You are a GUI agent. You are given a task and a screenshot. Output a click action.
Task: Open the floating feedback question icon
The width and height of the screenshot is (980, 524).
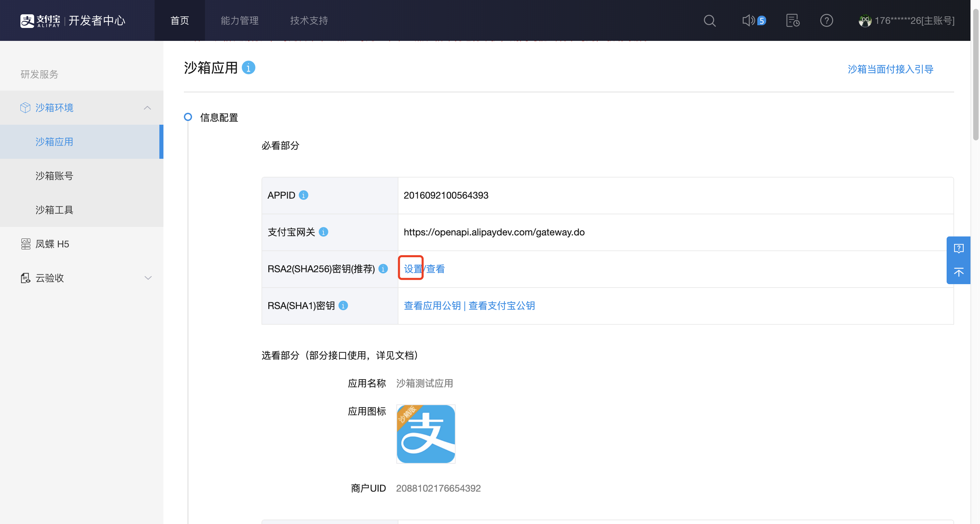pyautogui.click(x=958, y=248)
